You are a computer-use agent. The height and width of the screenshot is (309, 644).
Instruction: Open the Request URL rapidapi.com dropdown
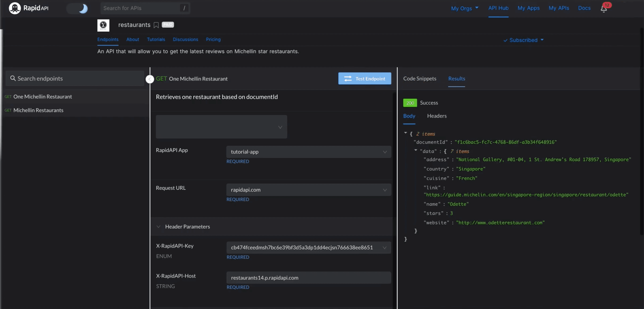[x=309, y=190]
